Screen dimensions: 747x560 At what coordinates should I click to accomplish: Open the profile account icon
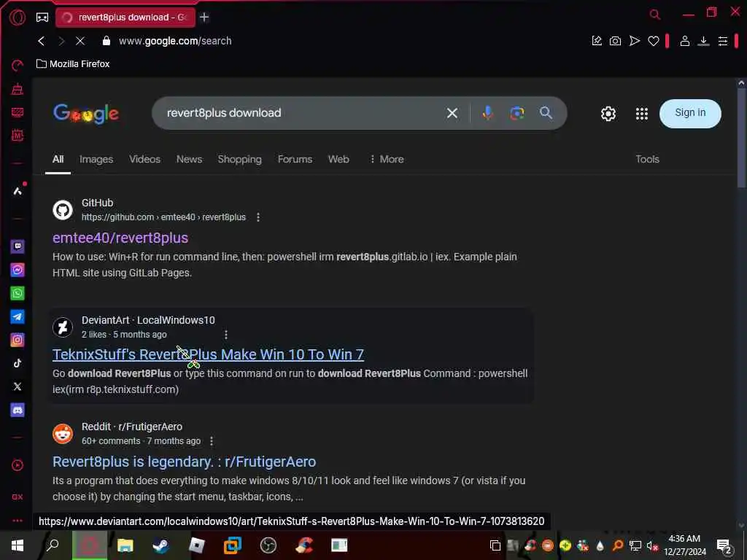(x=684, y=41)
